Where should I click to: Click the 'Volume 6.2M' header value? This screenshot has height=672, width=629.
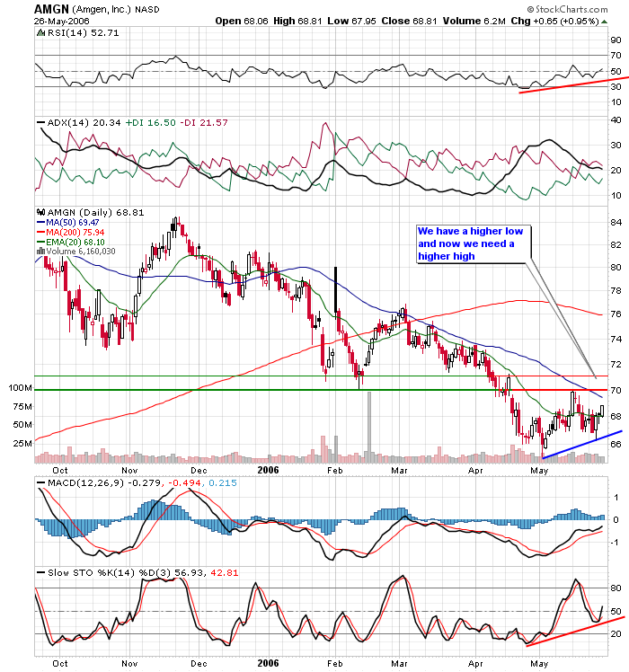tap(474, 21)
